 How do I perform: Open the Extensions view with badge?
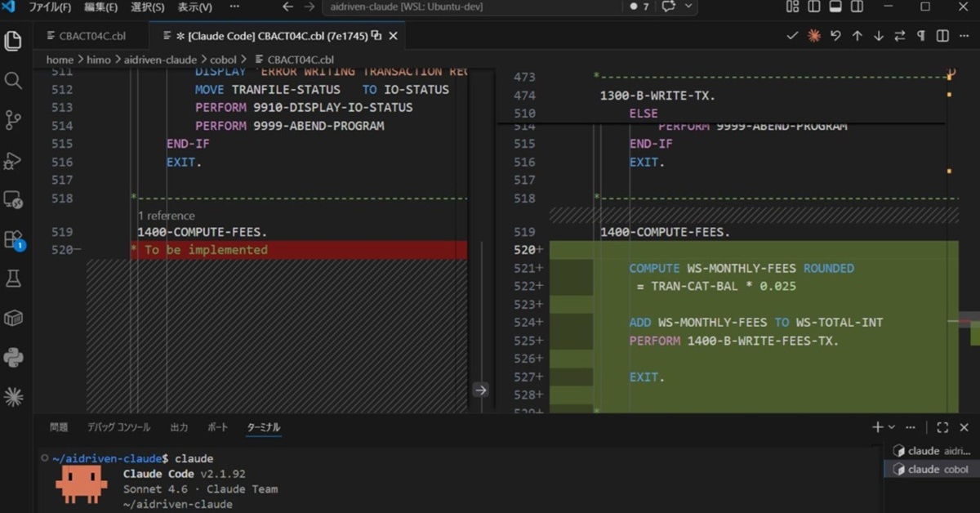coord(13,239)
